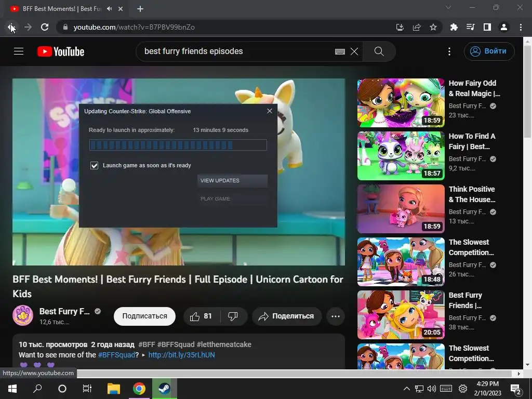Click the page vertical scrollbar
This screenshot has height=399, width=532.
pos(527,91)
